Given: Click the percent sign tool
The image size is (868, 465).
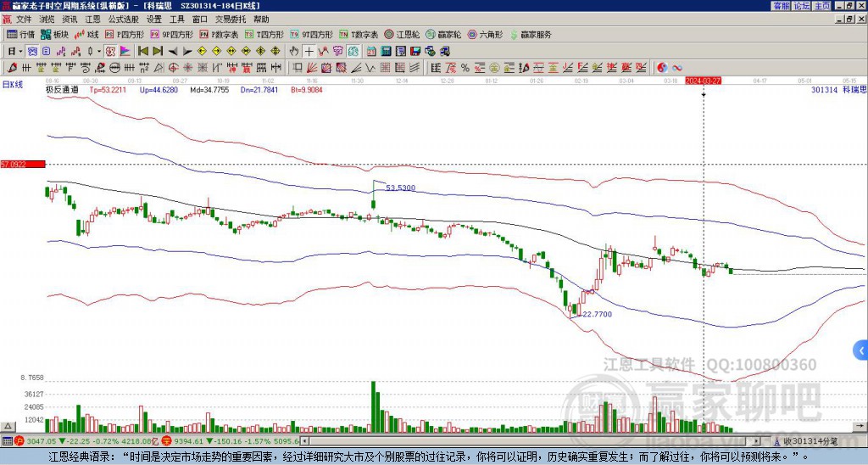Looking at the screenshot, I should point(465,68).
